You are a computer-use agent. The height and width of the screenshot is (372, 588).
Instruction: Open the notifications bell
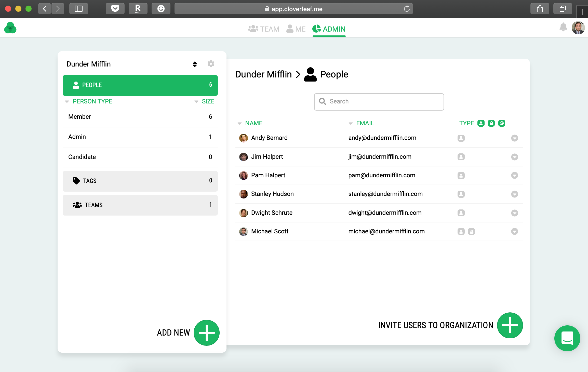point(563,27)
